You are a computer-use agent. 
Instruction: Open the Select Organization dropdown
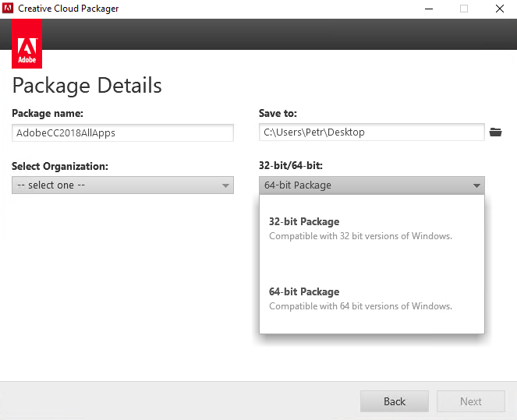coord(122,185)
